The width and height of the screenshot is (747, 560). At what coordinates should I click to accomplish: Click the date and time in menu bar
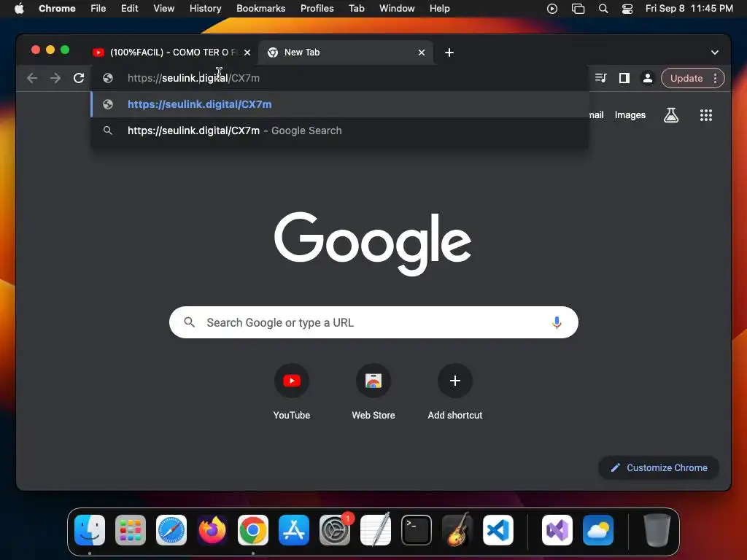[689, 9]
